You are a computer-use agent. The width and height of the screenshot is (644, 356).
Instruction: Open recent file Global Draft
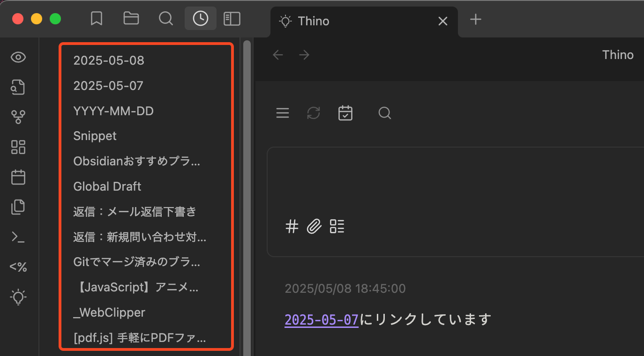click(107, 186)
